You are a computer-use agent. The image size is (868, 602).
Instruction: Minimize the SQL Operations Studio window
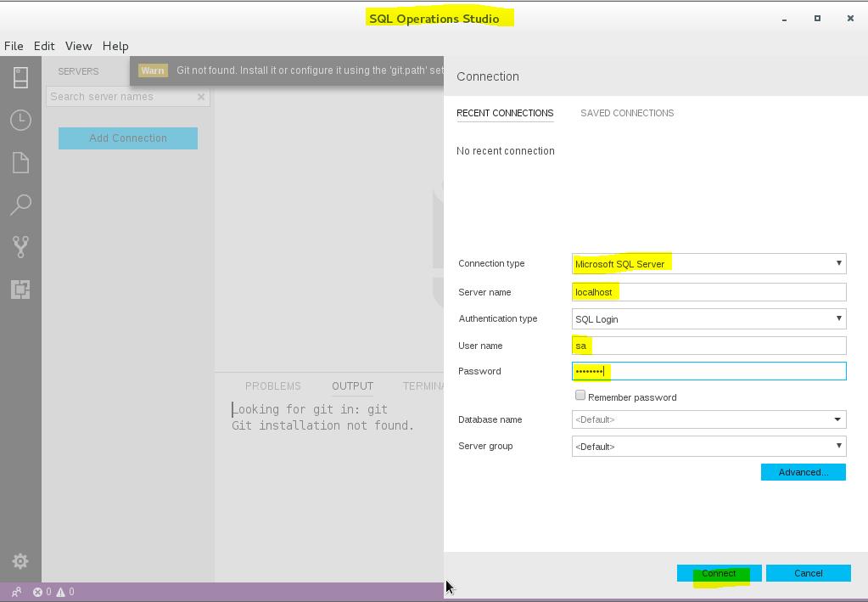pos(784,19)
